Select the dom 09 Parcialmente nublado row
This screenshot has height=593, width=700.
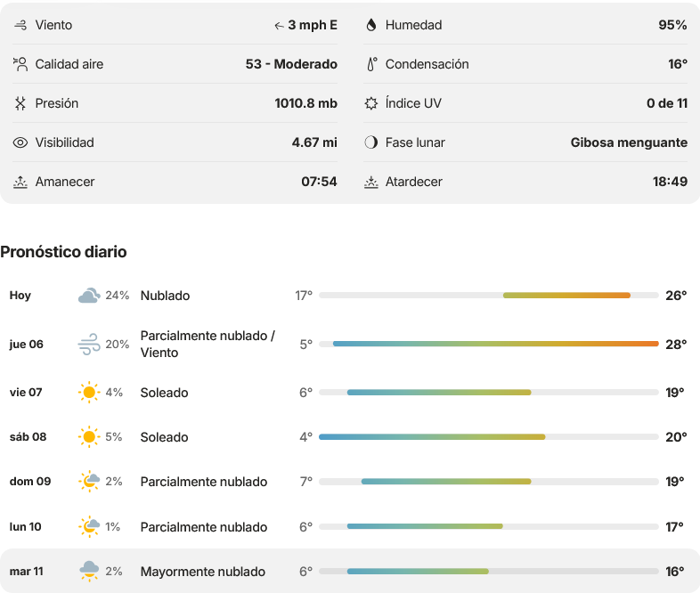click(x=350, y=482)
